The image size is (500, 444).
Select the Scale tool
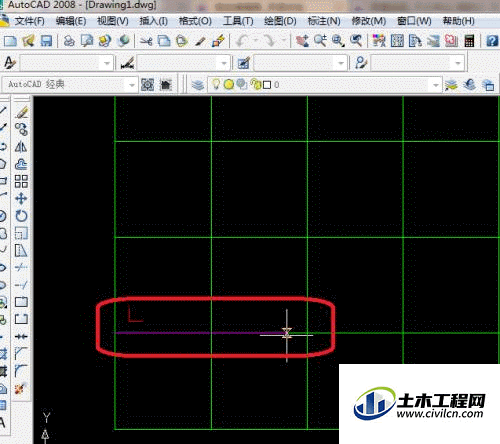(x=21, y=233)
